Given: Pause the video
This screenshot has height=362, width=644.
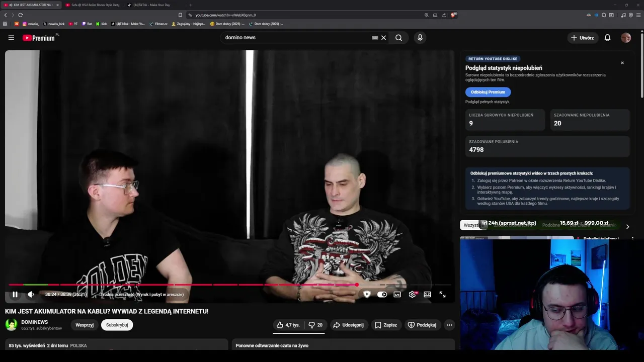Looking at the screenshot, I should 15,295.
